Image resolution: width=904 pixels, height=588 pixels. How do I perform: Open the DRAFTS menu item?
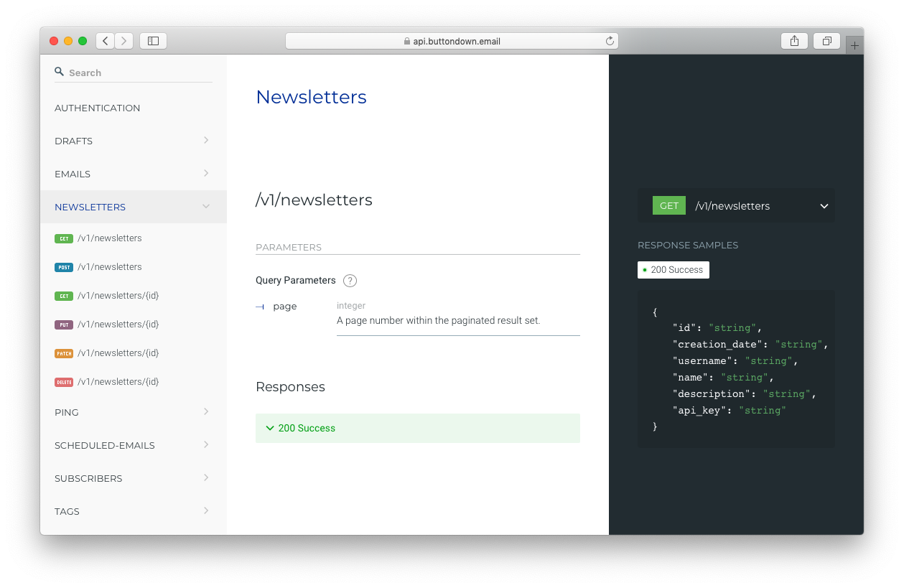pos(134,141)
